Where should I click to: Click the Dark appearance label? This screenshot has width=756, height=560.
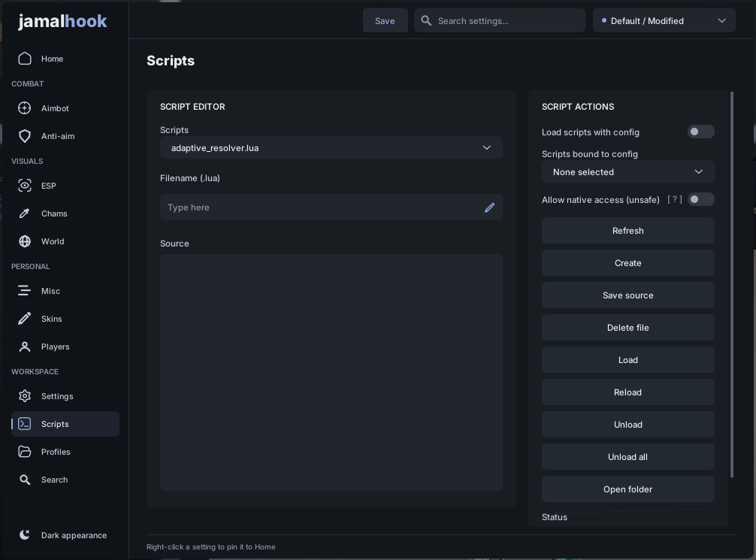coord(74,535)
